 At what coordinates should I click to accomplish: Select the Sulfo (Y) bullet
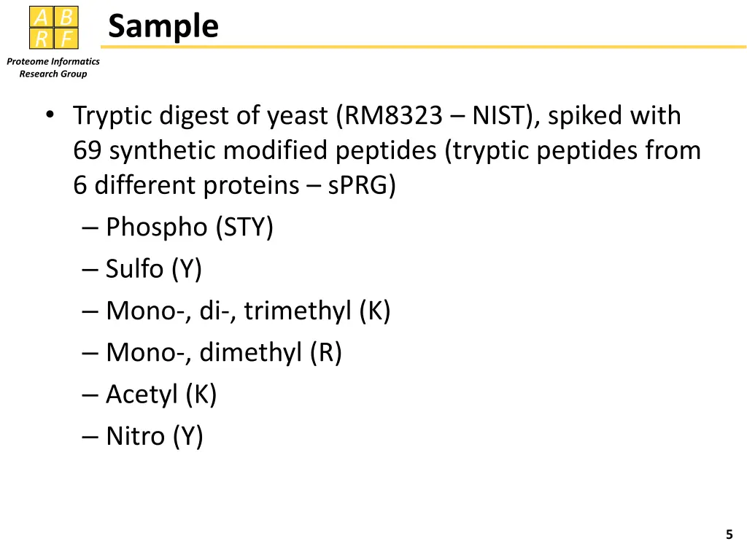click(142, 269)
